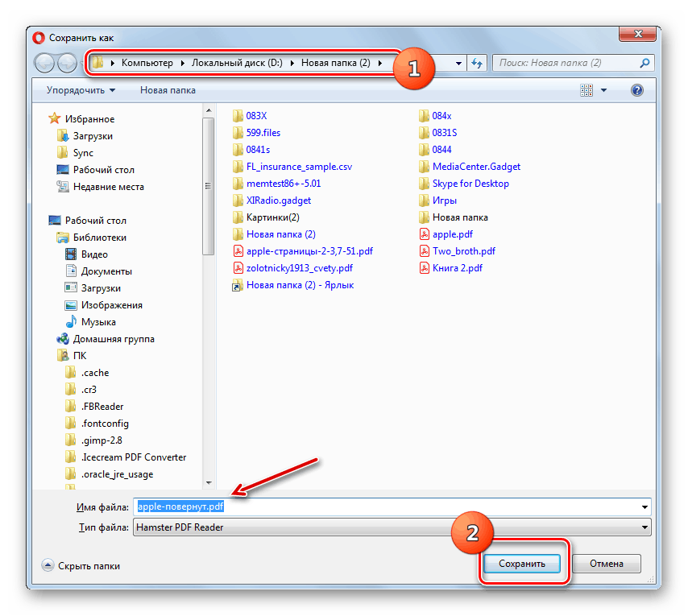Open the Тип файла combo box

(x=392, y=527)
